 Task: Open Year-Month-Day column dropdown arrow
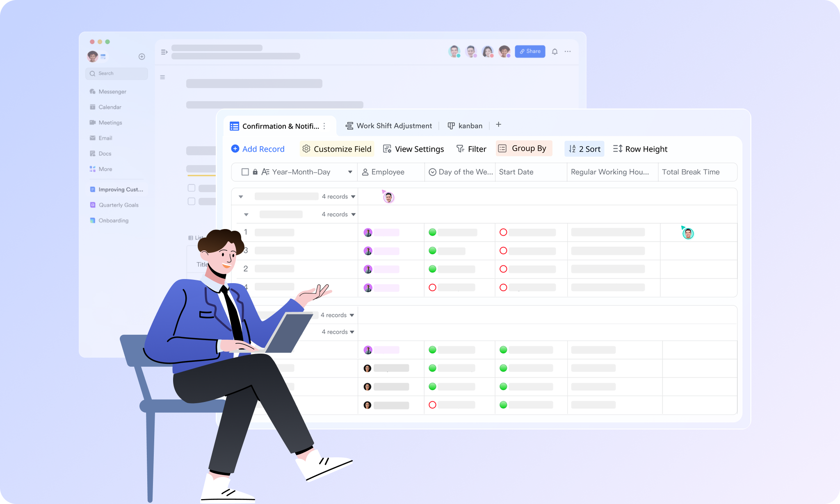point(350,172)
